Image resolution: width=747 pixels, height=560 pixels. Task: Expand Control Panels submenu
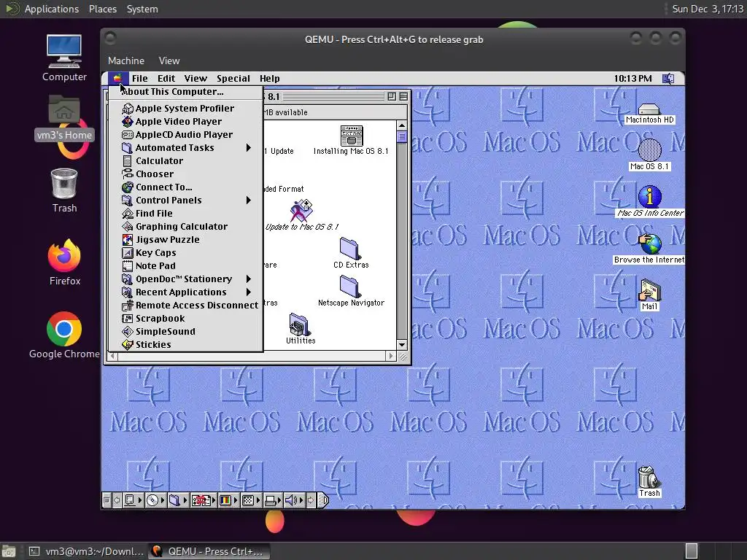tap(186, 200)
